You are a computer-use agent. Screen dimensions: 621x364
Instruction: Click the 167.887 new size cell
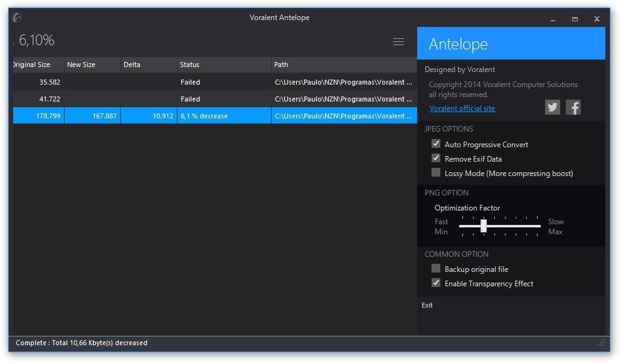click(92, 115)
